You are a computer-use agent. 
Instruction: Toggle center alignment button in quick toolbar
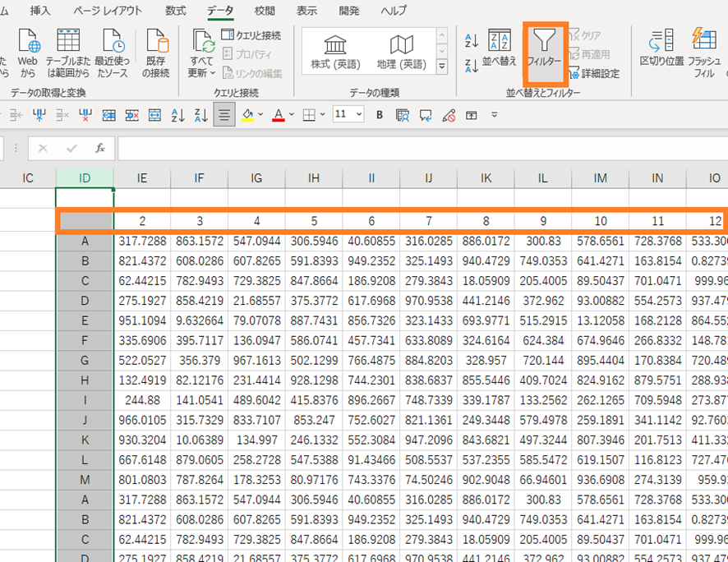(223, 115)
